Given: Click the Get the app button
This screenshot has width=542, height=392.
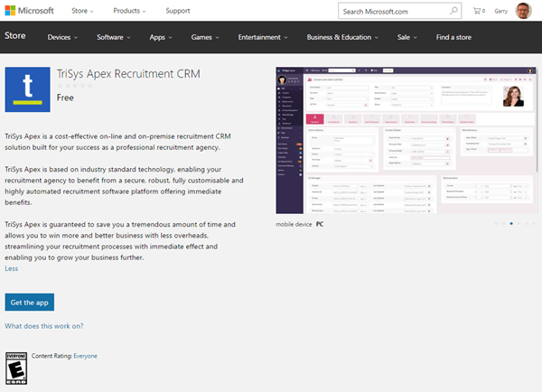Looking at the screenshot, I should pos(30,303).
